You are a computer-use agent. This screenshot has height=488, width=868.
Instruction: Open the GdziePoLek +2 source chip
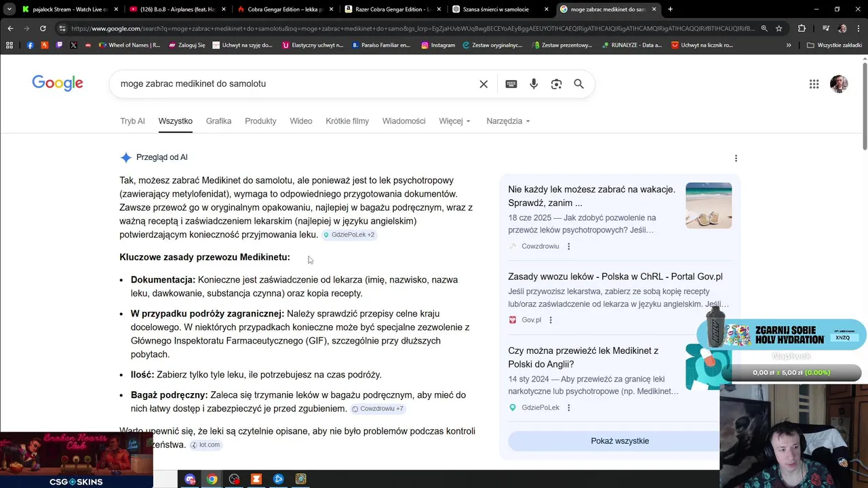click(349, 235)
